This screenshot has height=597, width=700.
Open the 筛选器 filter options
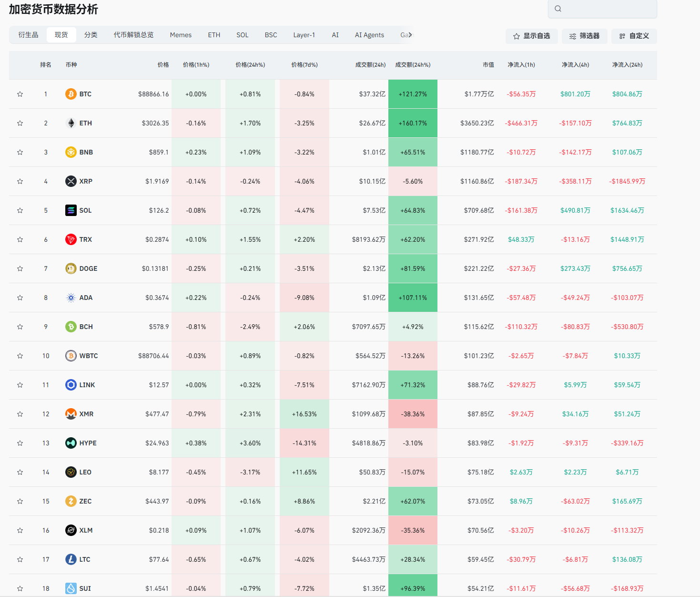pos(584,36)
